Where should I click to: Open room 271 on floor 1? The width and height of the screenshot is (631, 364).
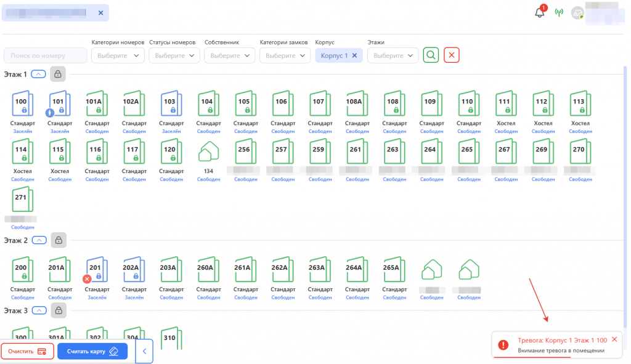click(23, 200)
